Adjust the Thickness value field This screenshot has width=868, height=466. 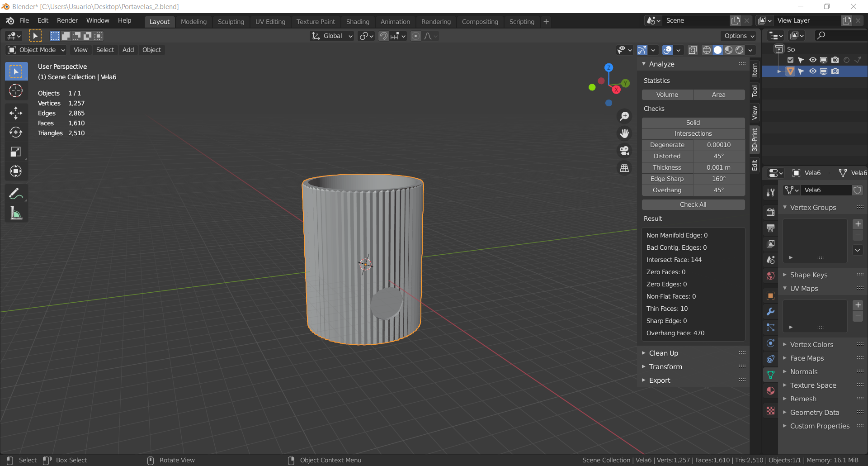[x=718, y=167]
